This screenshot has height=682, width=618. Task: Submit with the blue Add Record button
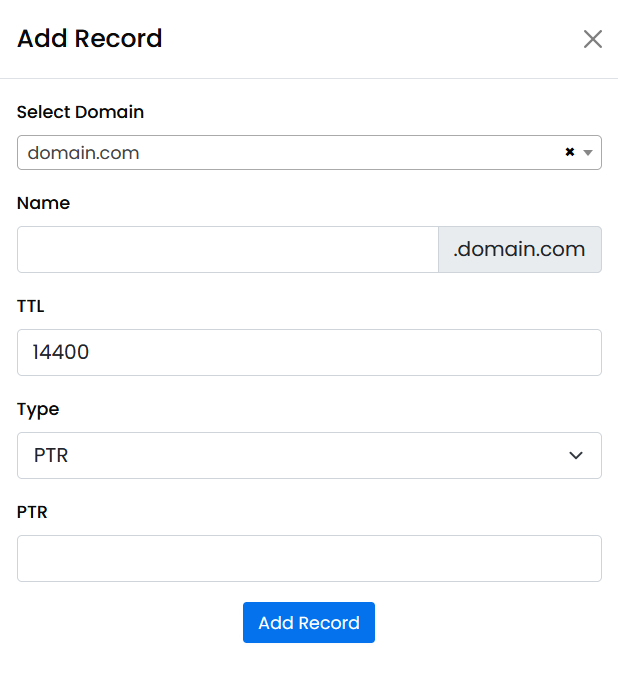coord(308,622)
